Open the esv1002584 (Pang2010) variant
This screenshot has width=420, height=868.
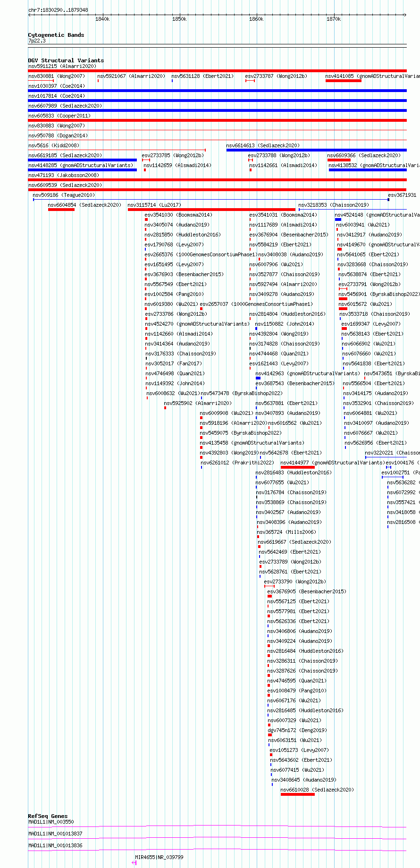tap(174, 294)
